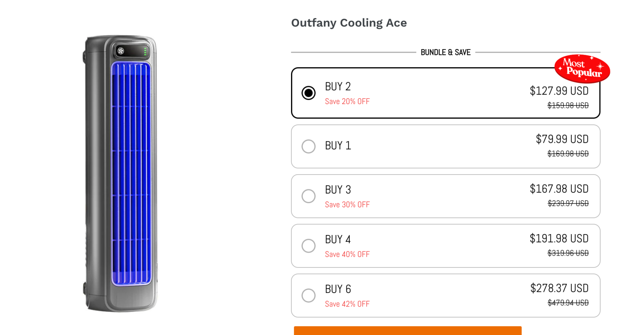The width and height of the screenshot is (644, 335).
Task: Select the BUY 6 bundle option
Action: coord(309,295)
